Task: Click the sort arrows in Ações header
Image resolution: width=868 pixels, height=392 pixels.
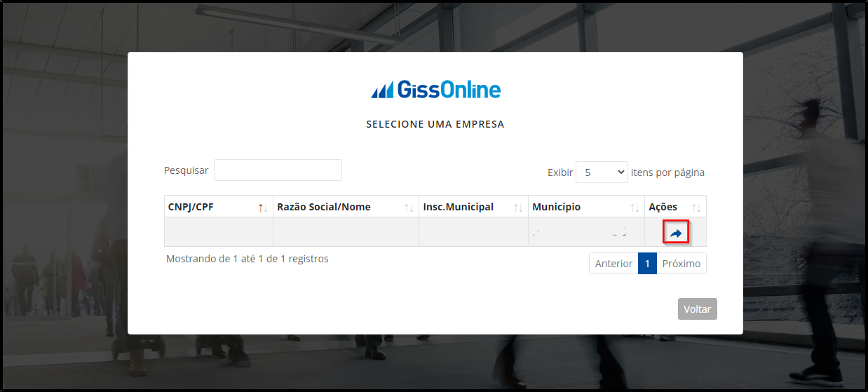Action: (x=696, y=208)
